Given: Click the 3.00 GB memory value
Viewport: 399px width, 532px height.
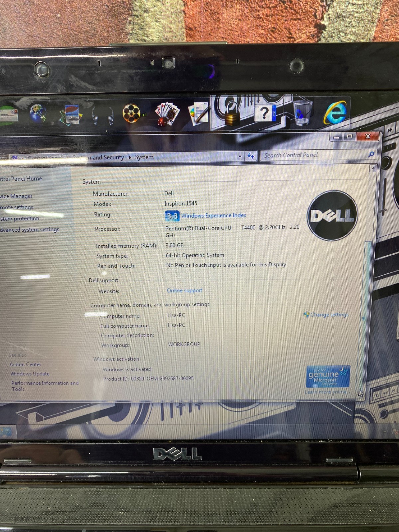Looking at the screenshot, I should 175,245.
